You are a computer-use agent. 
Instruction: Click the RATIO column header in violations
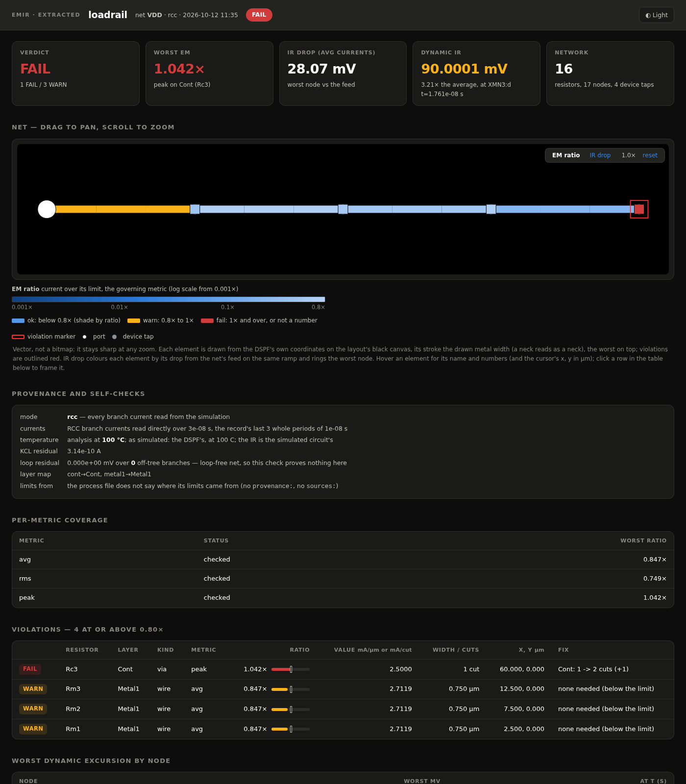[x=299, y=650]
